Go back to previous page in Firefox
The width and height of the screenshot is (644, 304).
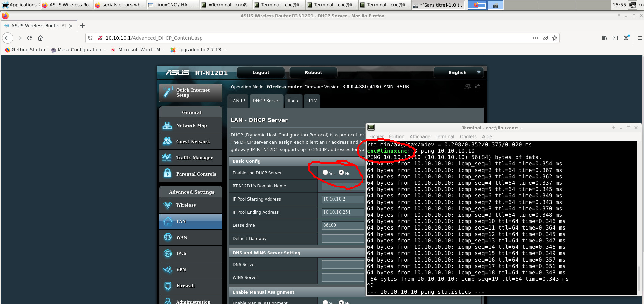(8, 38)
